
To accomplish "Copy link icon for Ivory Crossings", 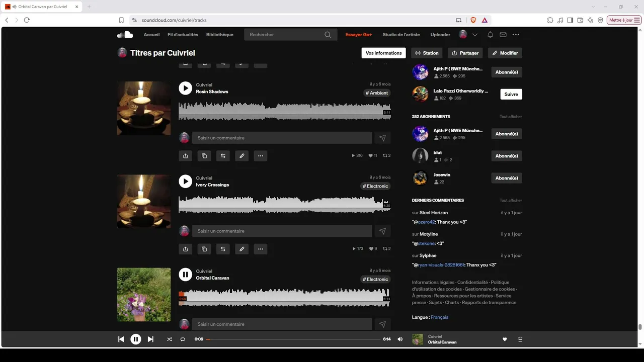I will tap(204, 249).
